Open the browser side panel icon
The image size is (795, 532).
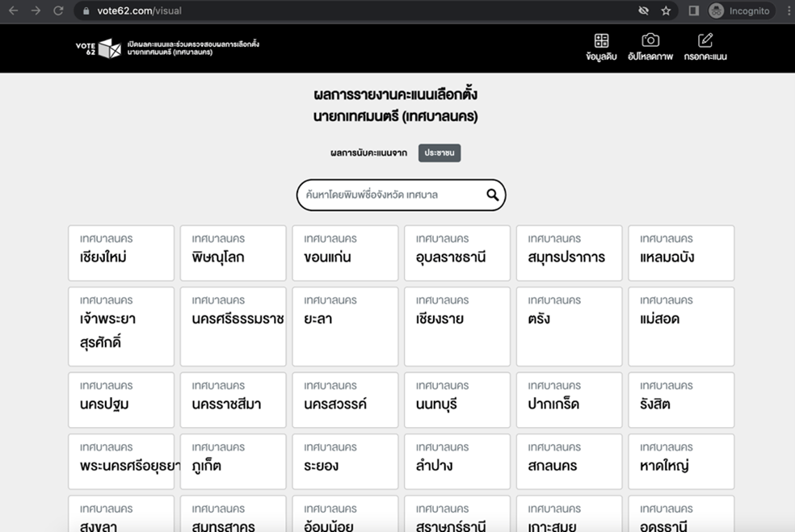point(693,10)
